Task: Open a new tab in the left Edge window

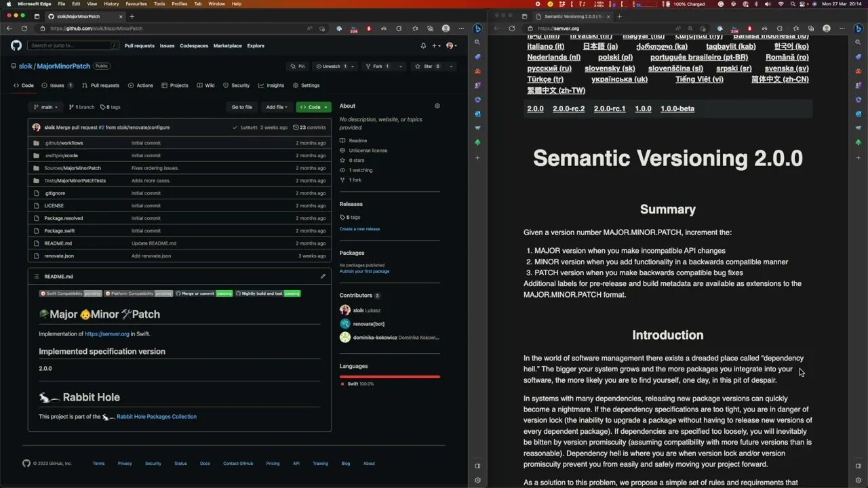Action: 132,16
